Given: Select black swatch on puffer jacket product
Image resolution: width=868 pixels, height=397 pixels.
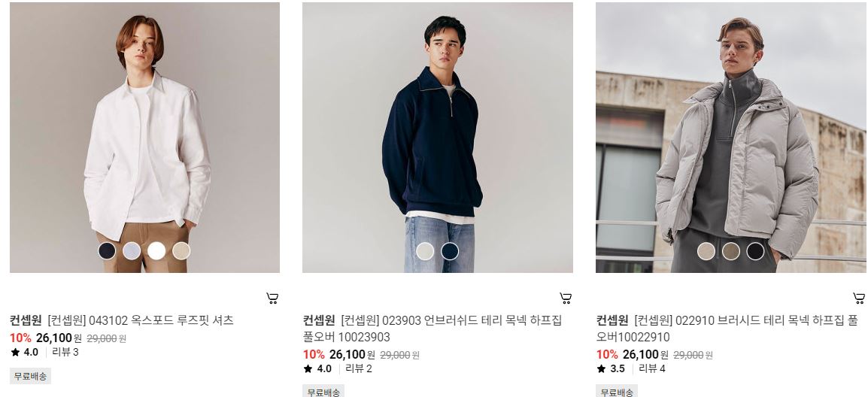Looking at the screenshot, I should [756, 251].
